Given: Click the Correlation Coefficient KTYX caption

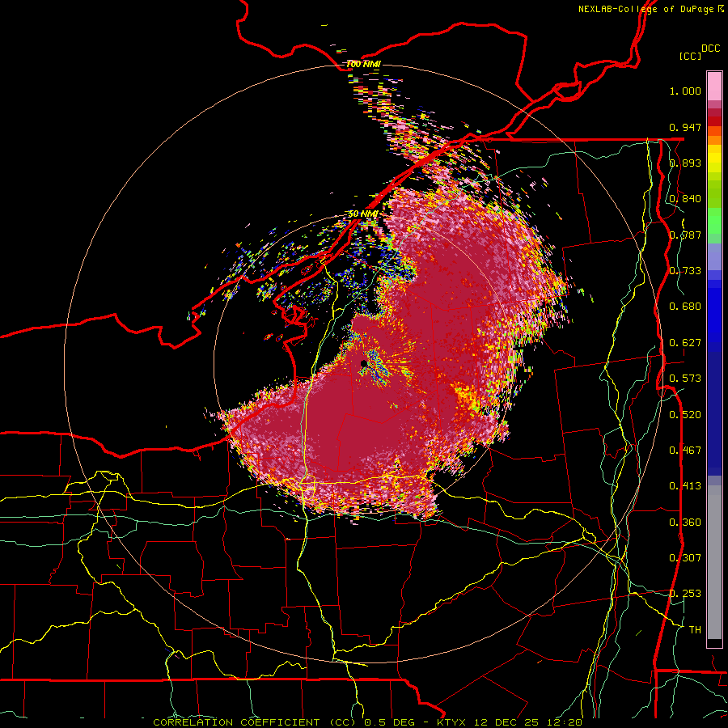Looking at the screenshot, I should tap(368, 722).
